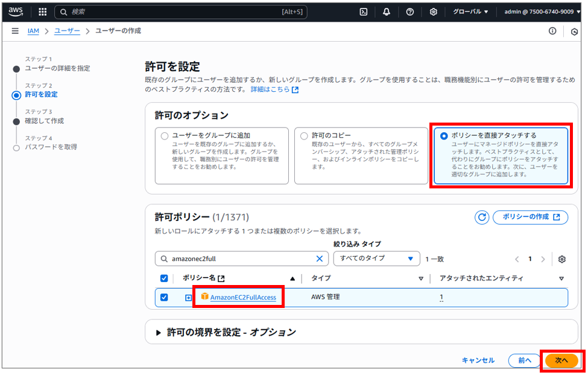Screen dimensions: 588x378
Task: Sort ascending by ポリシー名 arrow
Action: [x=292, y=278]
